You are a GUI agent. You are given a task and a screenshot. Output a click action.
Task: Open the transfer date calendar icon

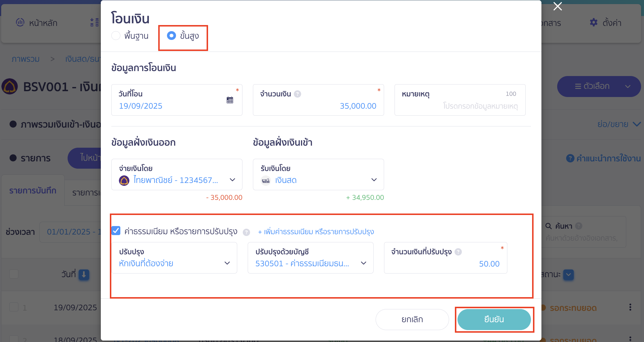tap(230, 100)
